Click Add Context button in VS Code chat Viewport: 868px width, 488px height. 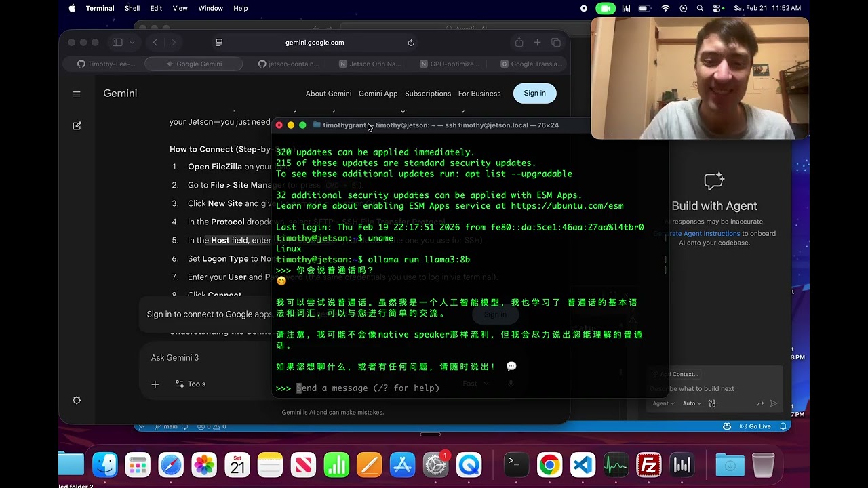pyautogui.click(x=676, y=374)
